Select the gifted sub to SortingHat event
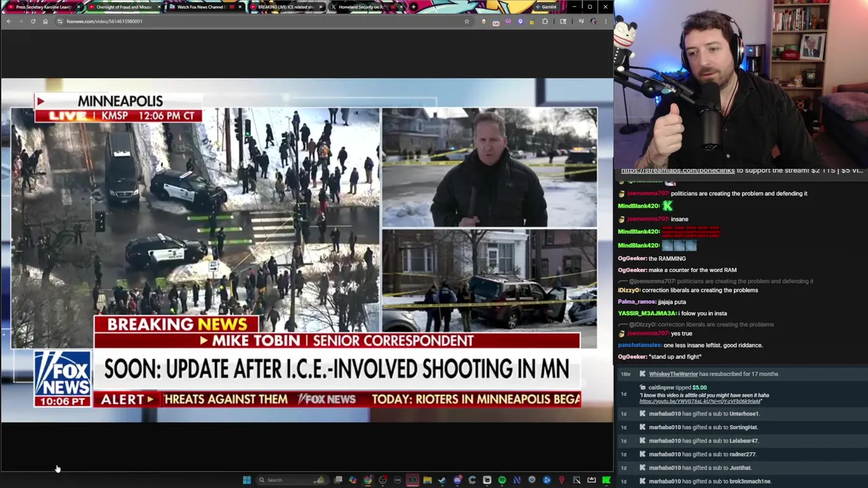Screen dimensions: 868x488 coord(741,427)
